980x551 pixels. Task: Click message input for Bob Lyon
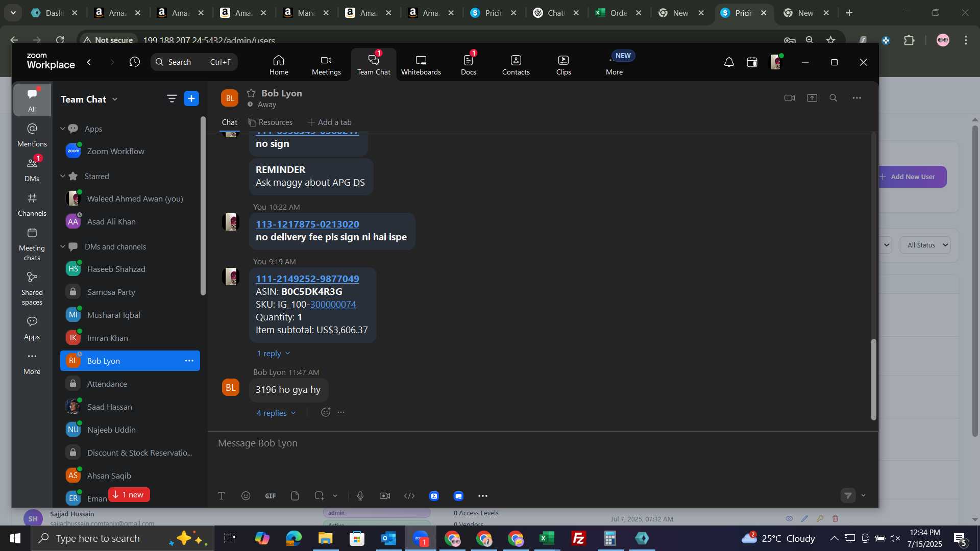point(542,443)
